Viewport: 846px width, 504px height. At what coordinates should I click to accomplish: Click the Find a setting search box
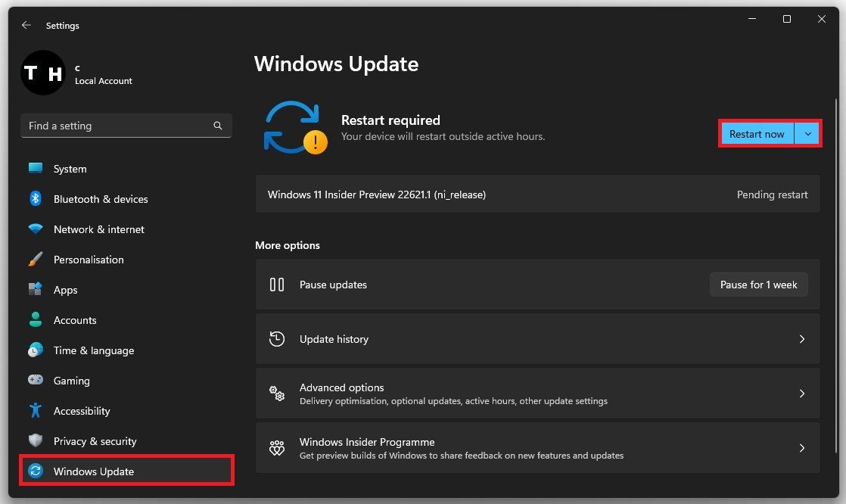tap(126, 126)
